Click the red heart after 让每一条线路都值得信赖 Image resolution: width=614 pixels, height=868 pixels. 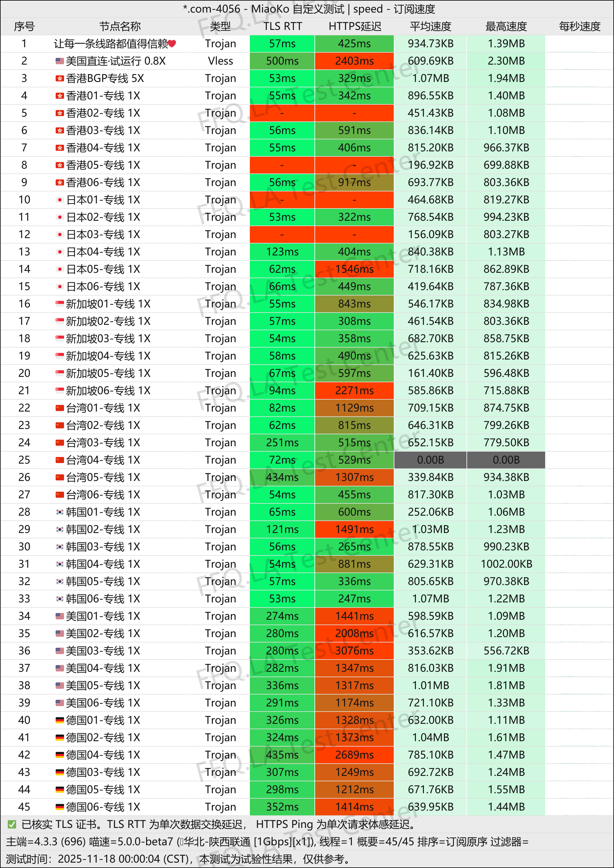(172, 44)
